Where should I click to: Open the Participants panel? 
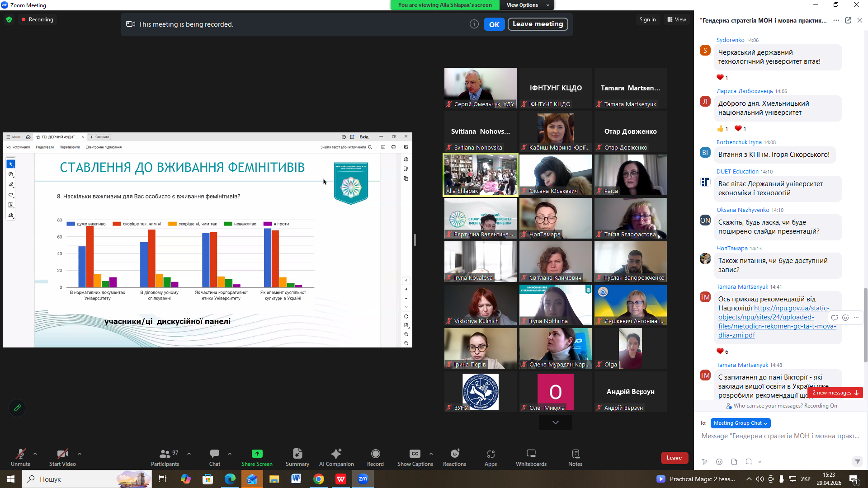[165, 457]
